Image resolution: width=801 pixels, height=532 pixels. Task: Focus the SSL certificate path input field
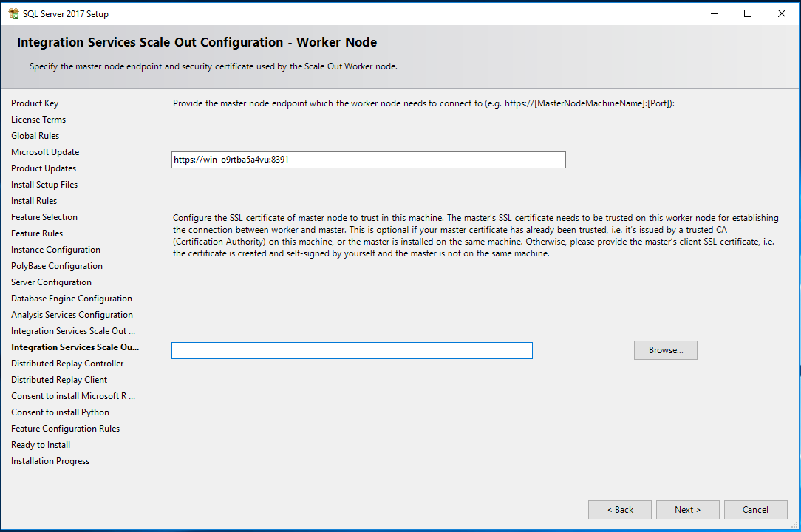pos(352,350)
